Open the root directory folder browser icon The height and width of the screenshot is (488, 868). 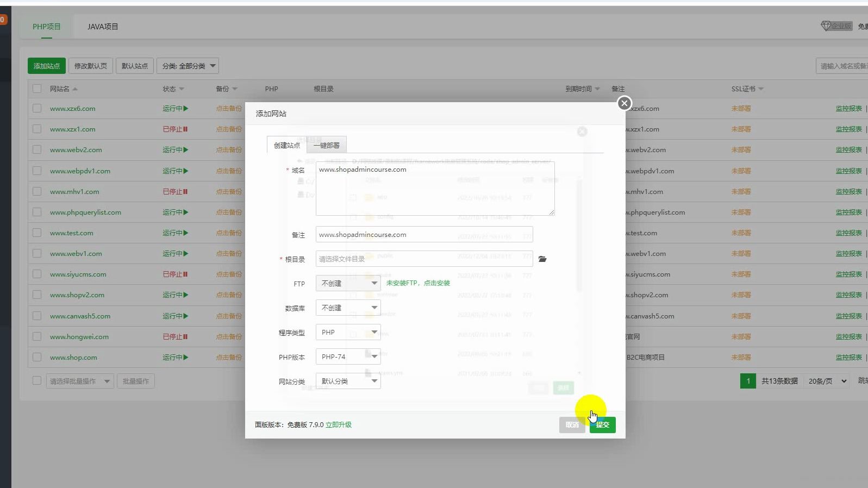pos(542,259)
